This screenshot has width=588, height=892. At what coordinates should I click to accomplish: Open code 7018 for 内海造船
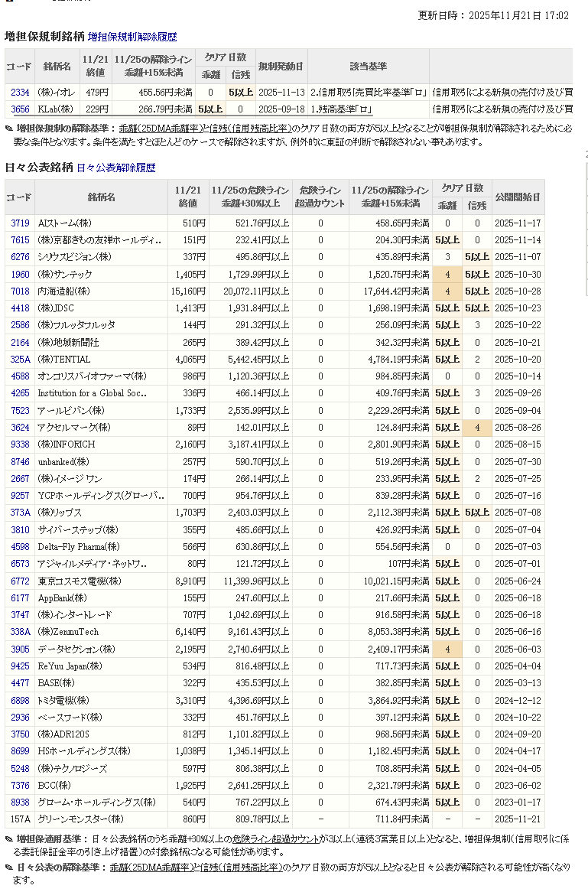[x=20, y=291]
